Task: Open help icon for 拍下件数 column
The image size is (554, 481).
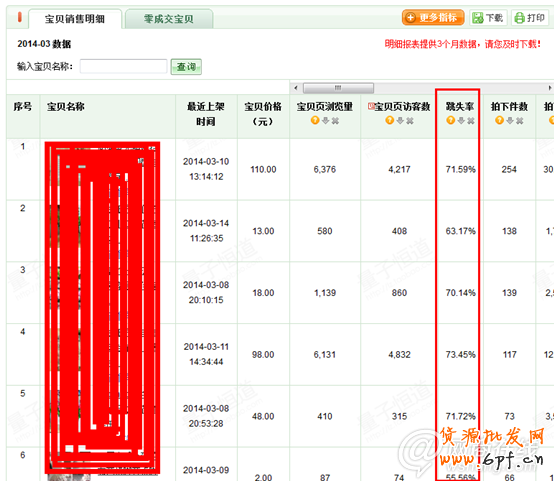Action: [499, 121]
